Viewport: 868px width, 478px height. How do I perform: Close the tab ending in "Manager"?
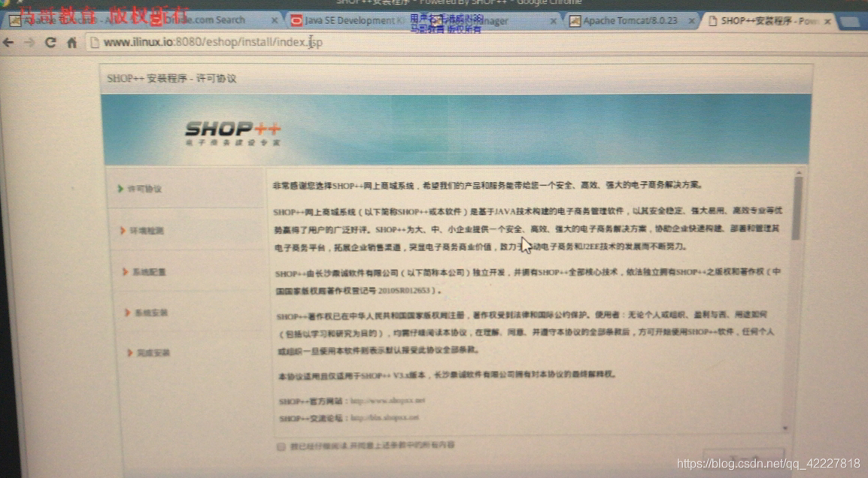(x=553, y=21)
